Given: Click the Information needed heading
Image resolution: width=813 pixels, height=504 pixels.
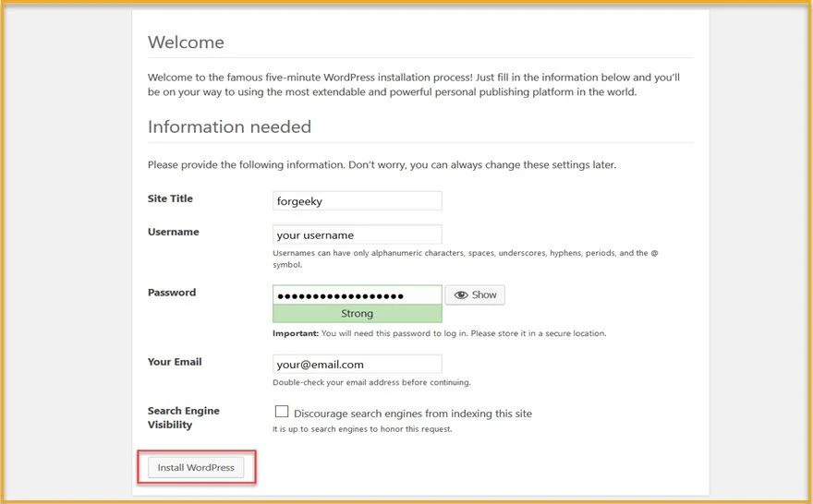Looking at the screenshot, I should coord(229,126).
